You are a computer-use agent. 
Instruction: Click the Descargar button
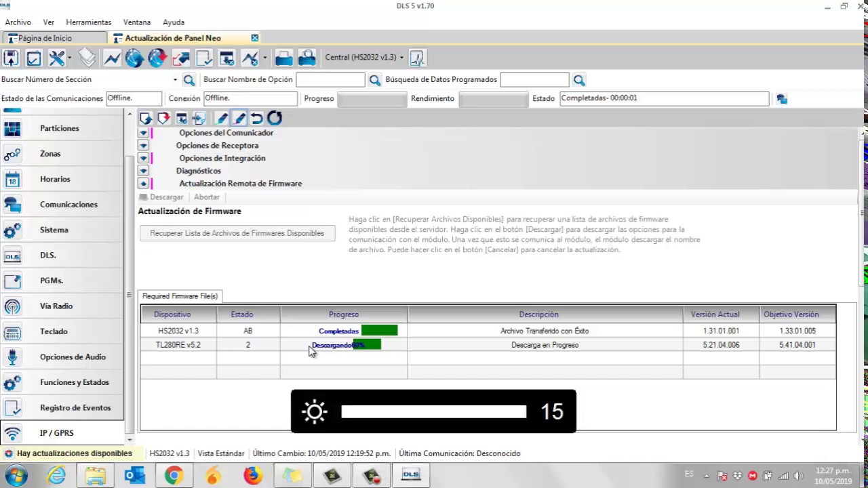coord(161,197)
